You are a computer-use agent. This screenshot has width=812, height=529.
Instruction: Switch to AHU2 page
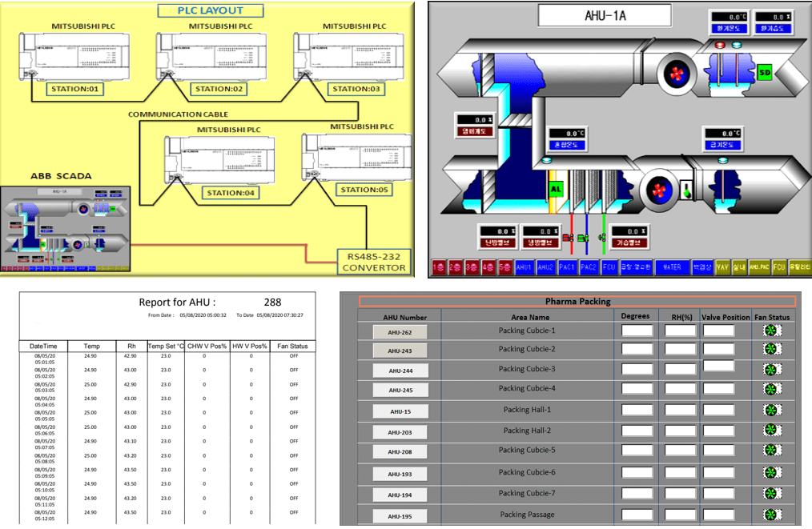[x=545, y=267]
